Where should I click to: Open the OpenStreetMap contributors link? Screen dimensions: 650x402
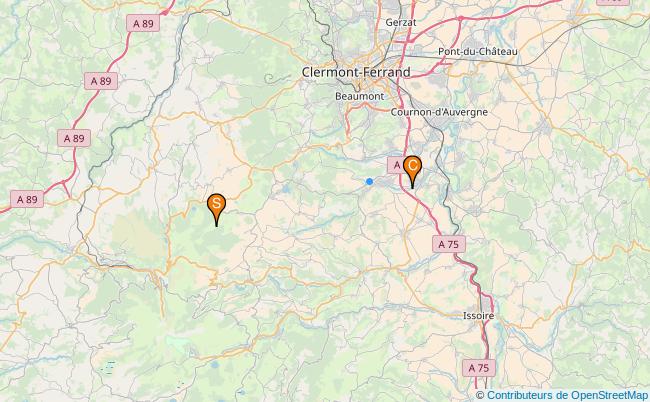pos(567,395)
